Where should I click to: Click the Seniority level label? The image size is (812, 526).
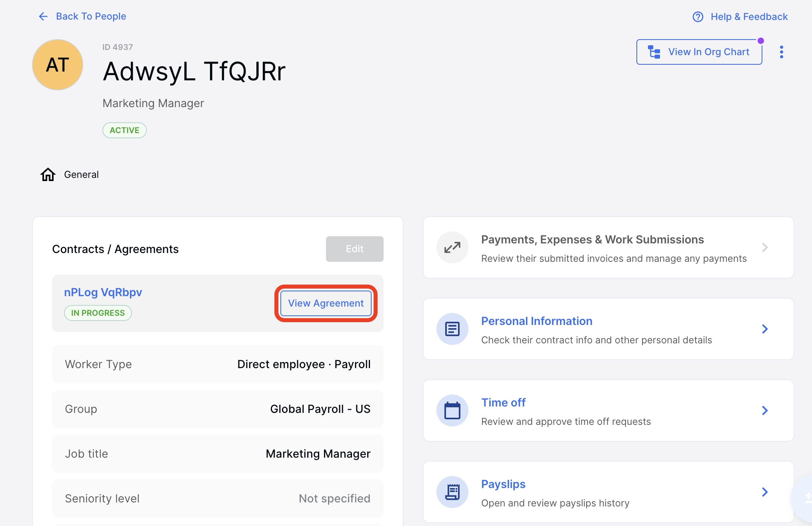coord(102,498)
